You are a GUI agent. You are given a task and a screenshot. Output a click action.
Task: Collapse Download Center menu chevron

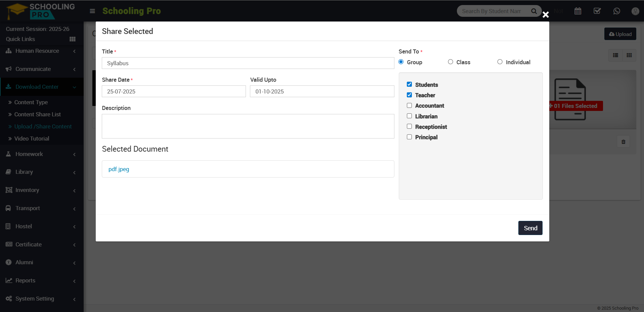coord(74,87)
